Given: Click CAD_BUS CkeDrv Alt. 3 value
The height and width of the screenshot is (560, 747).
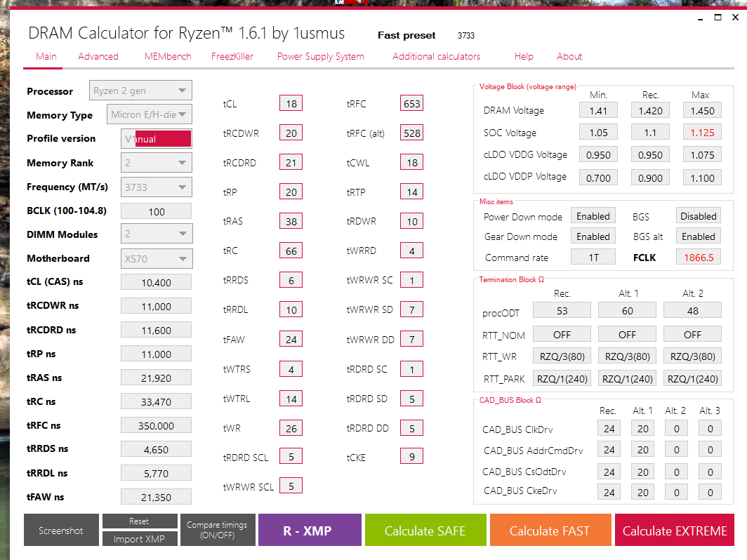Looking at the screenshot, I should [x=710, y=492].
